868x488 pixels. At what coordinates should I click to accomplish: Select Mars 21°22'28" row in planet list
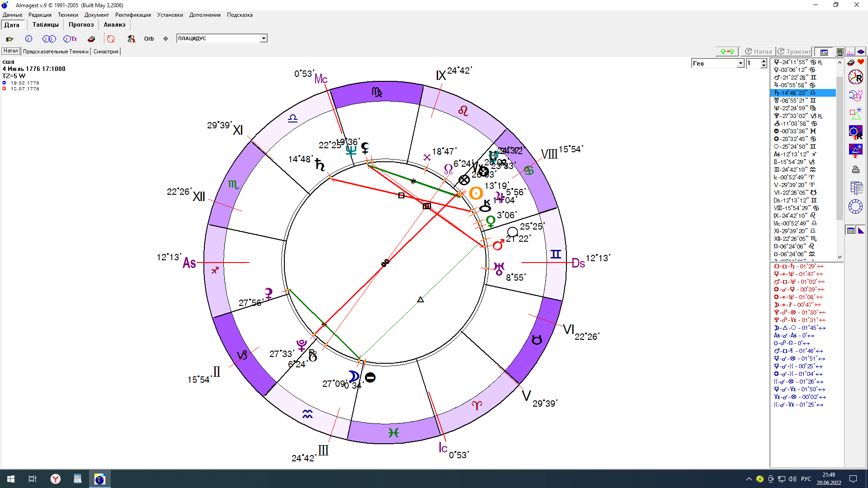pos(803,77)
